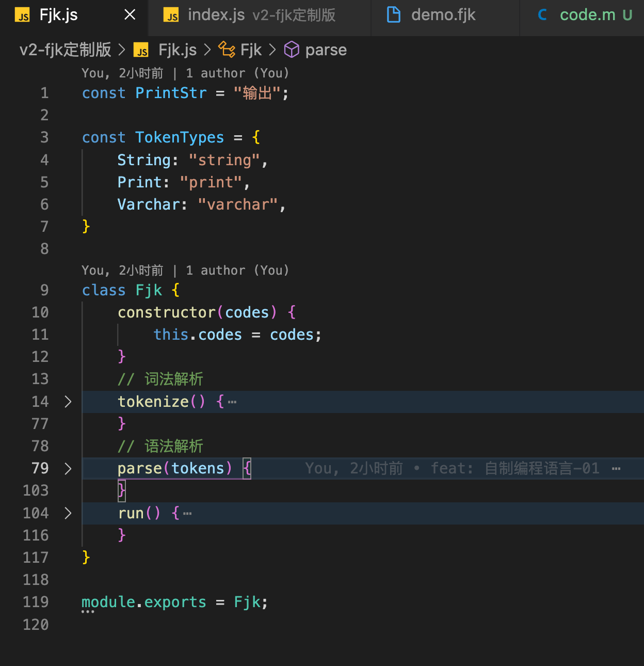Click the top CodeLens author annotation

click(x=185, y=73)
